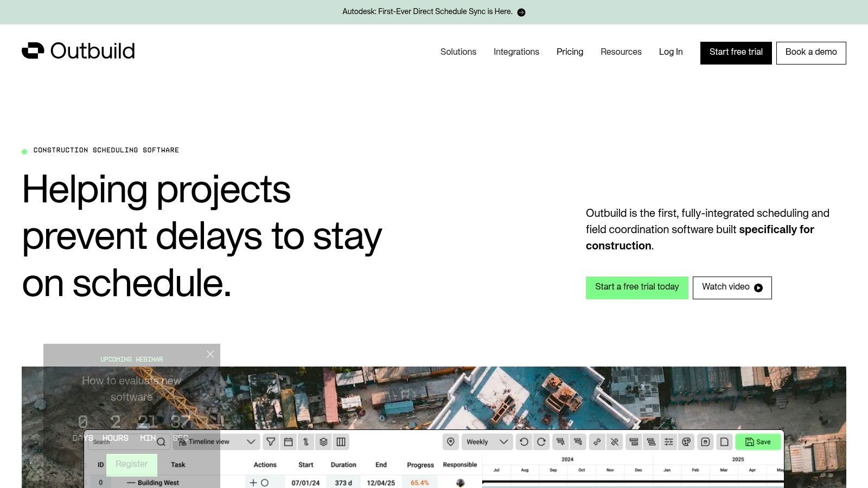The image size is (868, 488).
Task: Click the Log In link
Action: click(671, 52)
